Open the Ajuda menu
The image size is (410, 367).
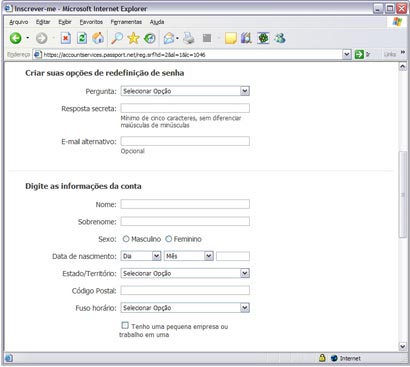[x=157, y=22]
